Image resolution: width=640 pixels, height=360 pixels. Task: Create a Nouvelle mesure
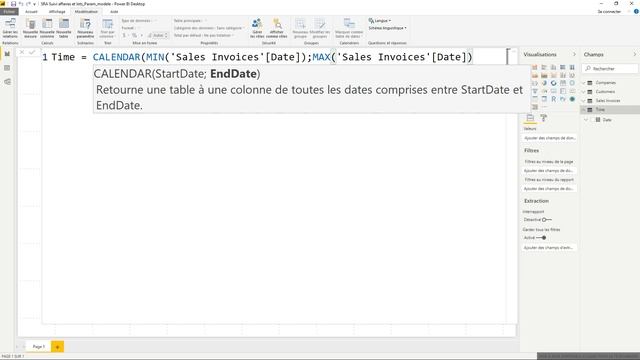30,28
